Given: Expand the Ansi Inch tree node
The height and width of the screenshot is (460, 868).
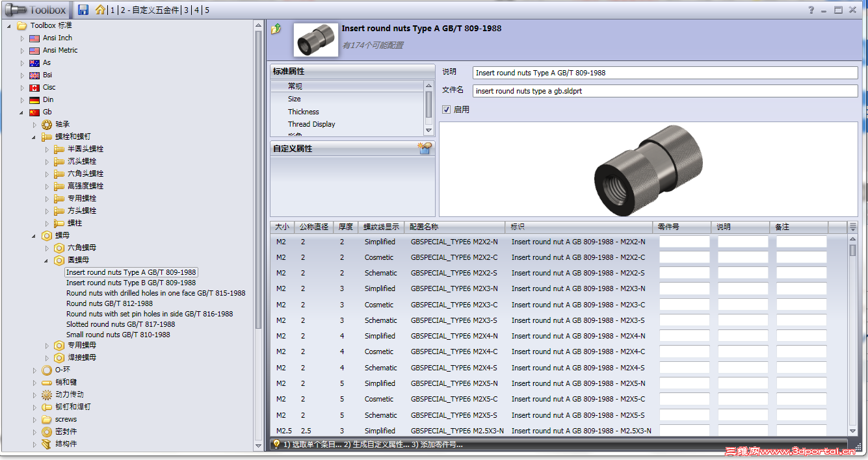Looking at the screenshot, I should pyautogui.click(x=22, y=38).
